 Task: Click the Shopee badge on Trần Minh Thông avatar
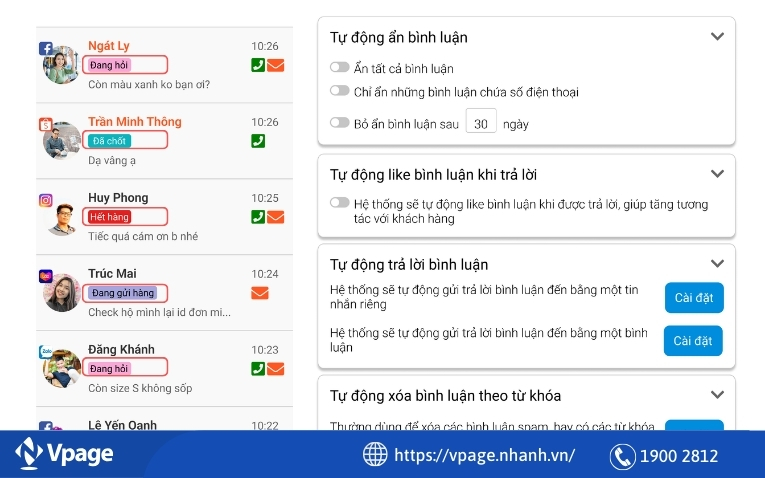[45, 124]
